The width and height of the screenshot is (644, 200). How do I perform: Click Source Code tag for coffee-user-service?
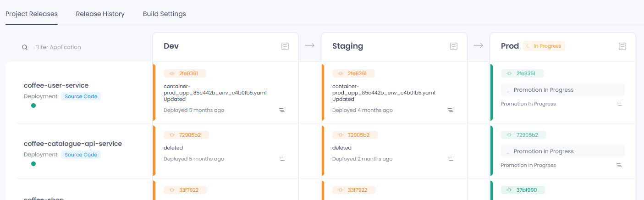click(81, 96)
